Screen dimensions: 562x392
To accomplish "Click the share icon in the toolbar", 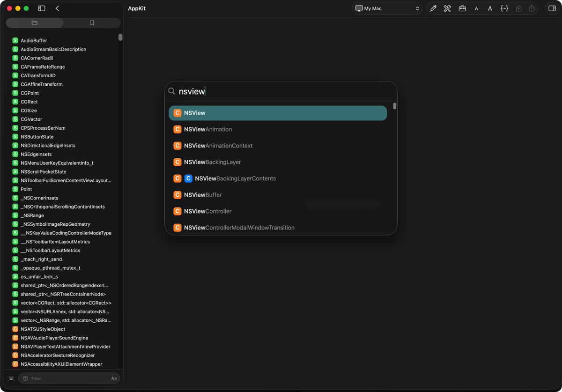I will [532, 8].
